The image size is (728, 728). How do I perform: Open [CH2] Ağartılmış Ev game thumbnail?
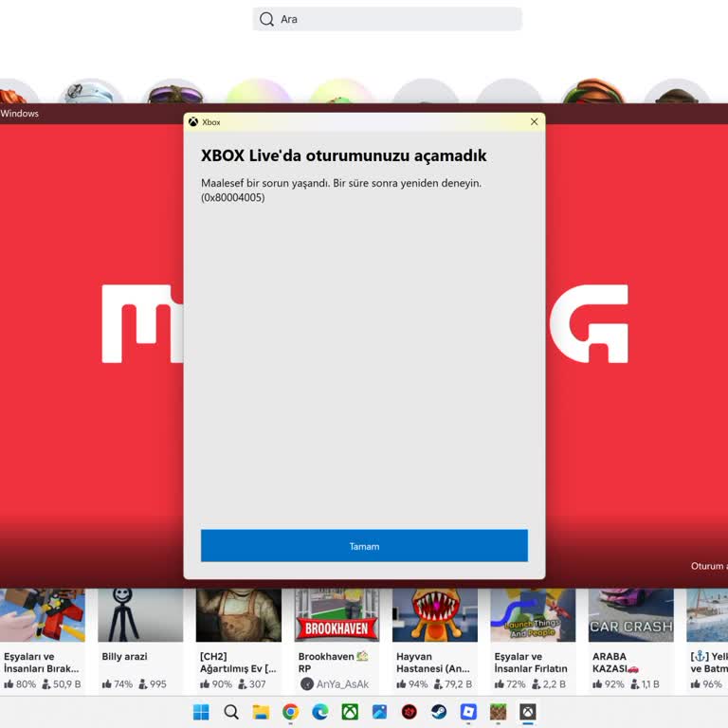click(239, 615)
